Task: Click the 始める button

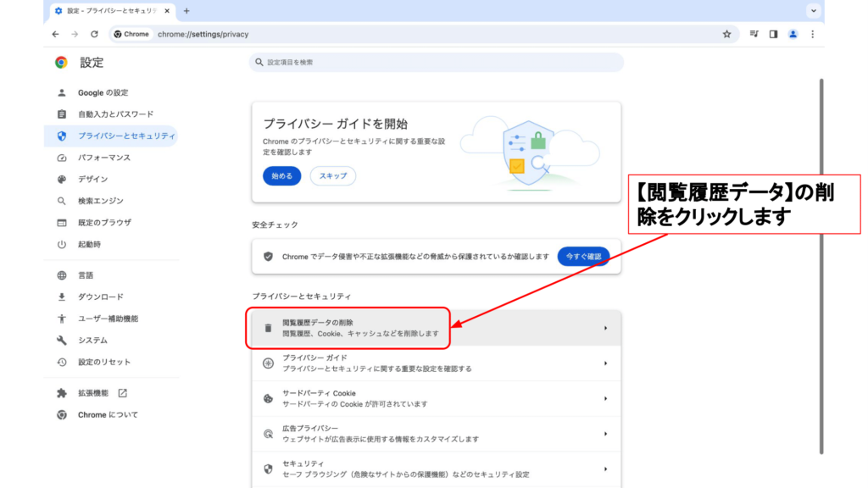Action: tap(281, 176)
